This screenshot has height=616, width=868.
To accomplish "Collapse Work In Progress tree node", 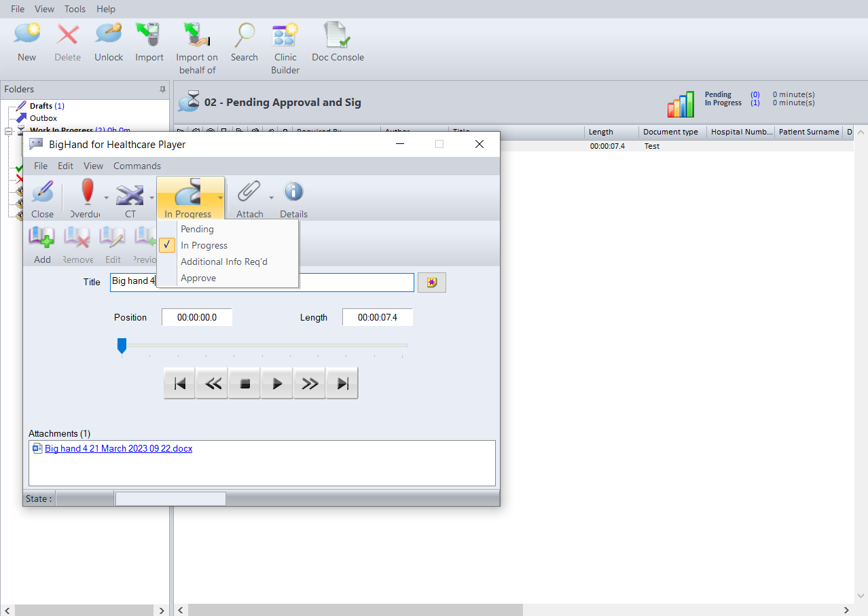I will (x=8, y=131).
